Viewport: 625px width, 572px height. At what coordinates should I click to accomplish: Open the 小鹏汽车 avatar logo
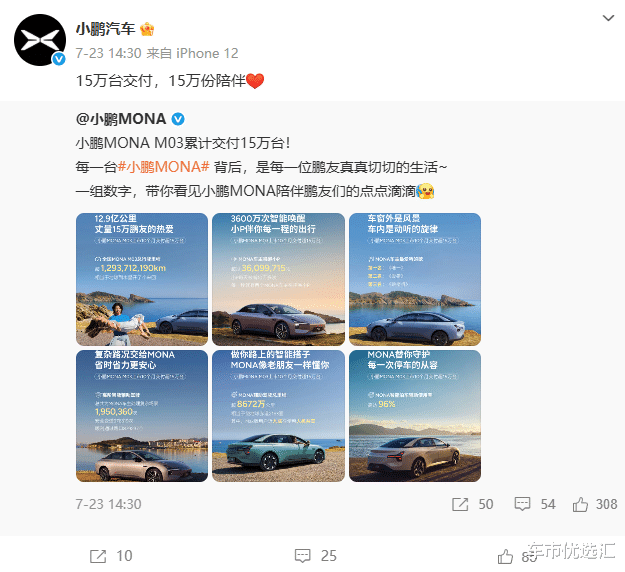coord(40,40)
